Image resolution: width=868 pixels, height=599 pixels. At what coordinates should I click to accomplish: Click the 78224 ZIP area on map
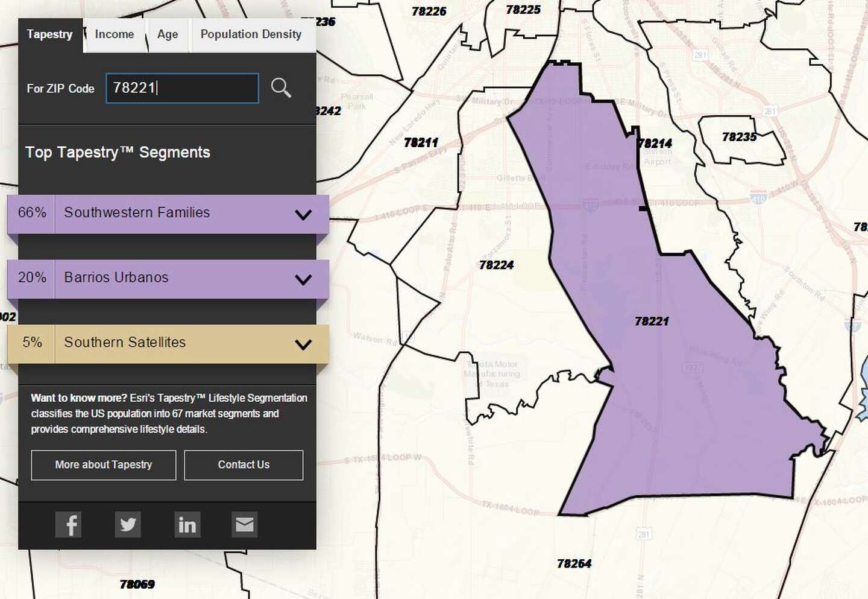(x=496, y=265)
